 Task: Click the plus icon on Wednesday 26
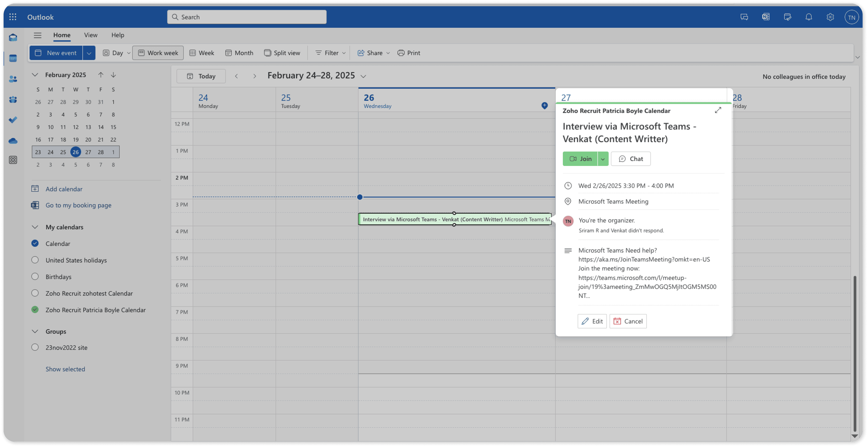544,105
